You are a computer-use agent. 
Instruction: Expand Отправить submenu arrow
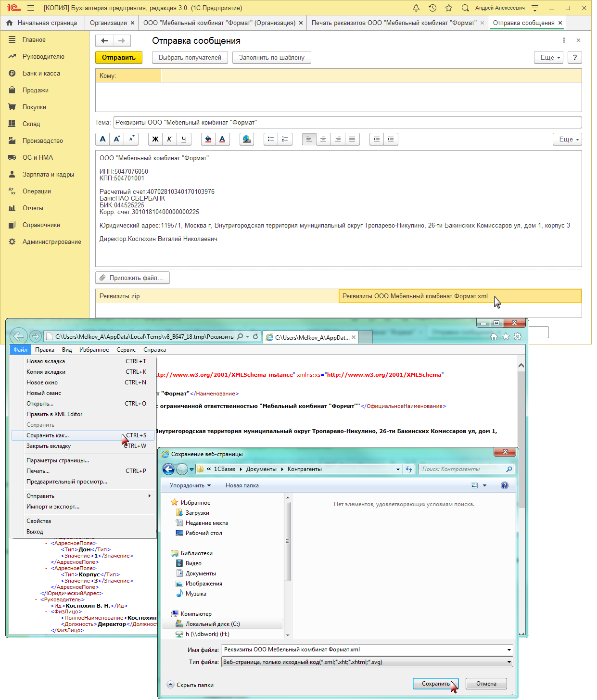[x=149, y=496]
